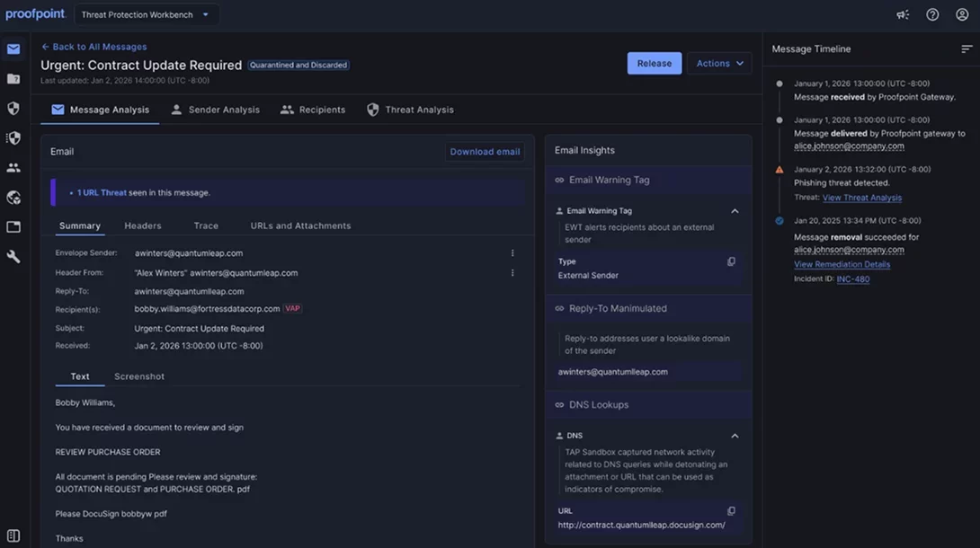This screenshot has width=980, height=548.
Task: Collapse the Email Warning Tag section
Action: [x=735, y=211]
